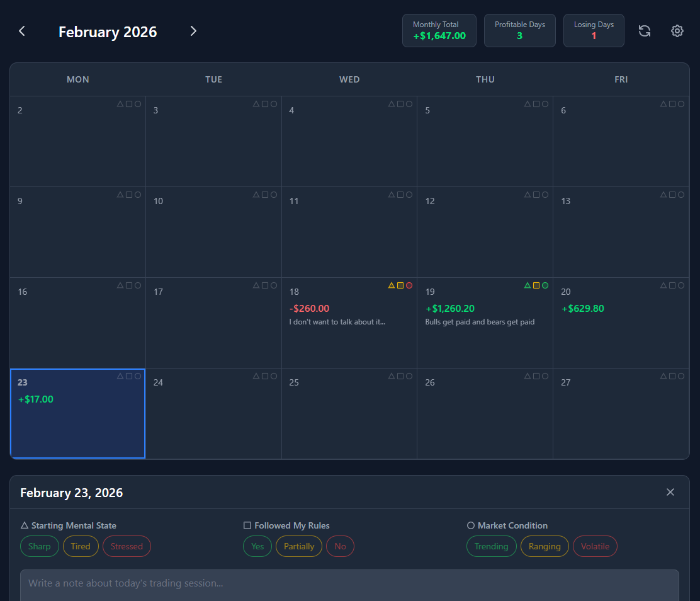The height and width of the screenshot is (601, 700).
Task: Select No under Followed My Rules
Action: [340, 546]
